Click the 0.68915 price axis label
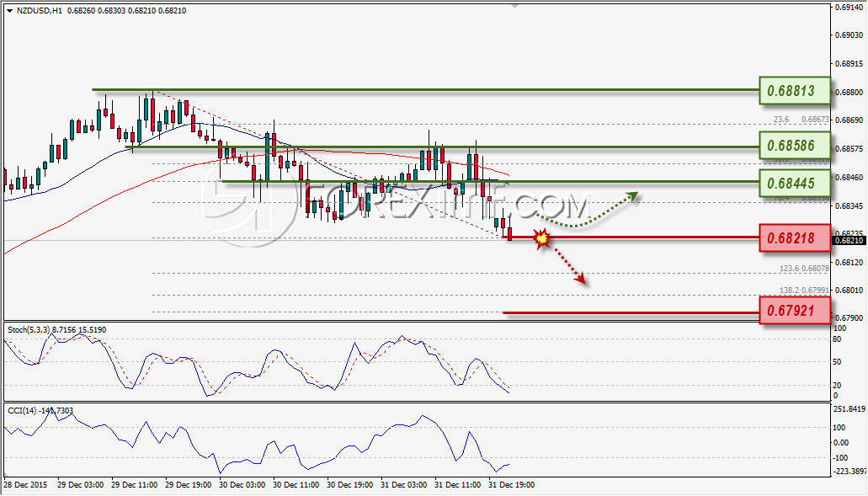868x496 pixels. coord(849,64)
